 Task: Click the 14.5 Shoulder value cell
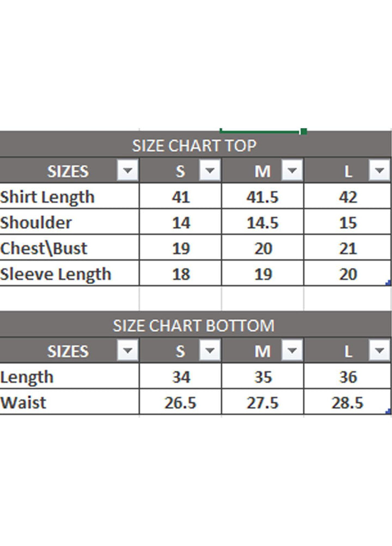pos(262,222)
